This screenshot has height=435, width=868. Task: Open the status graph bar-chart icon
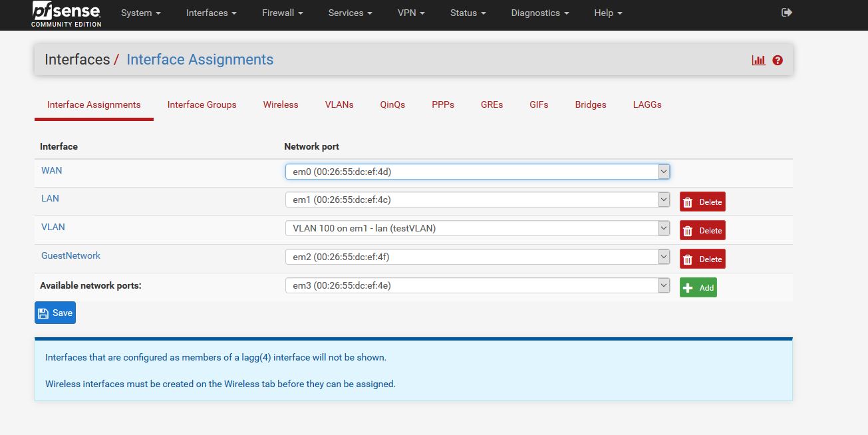(x=758, y=61)
